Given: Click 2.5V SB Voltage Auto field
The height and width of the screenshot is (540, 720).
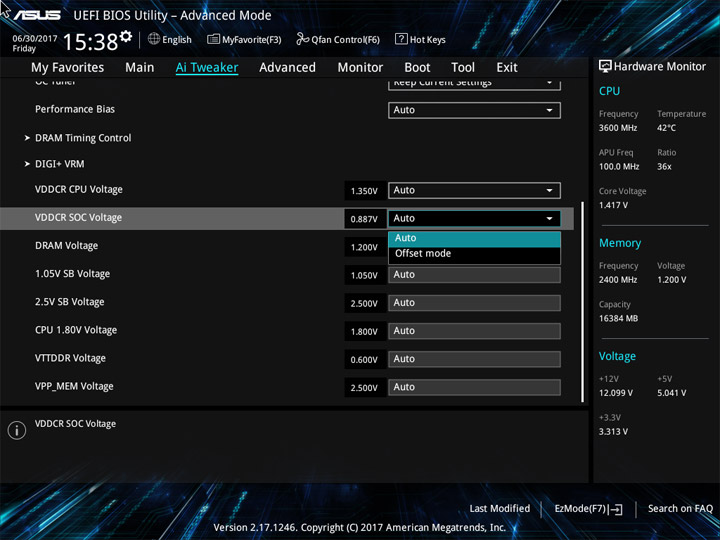Looking at the screenshot, I should (x=474, y=303).
